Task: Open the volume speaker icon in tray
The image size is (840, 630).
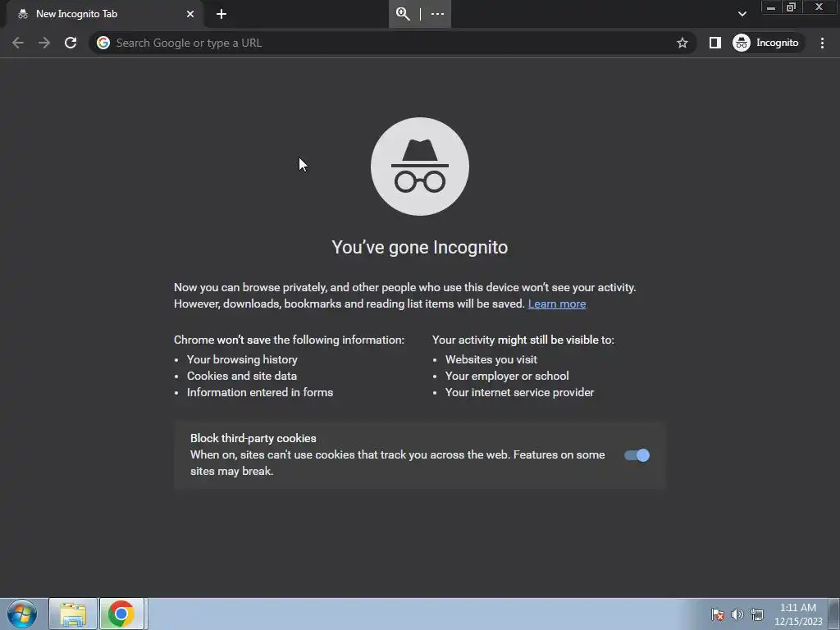Action: tap(737, 614)
